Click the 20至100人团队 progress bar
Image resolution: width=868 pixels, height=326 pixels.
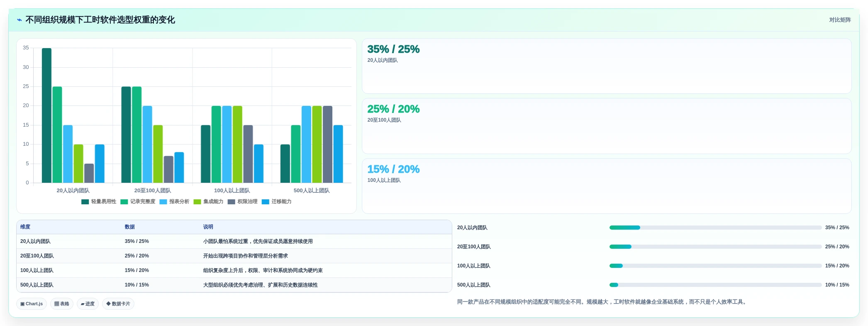pyautogui.click(x=715, y=247)
